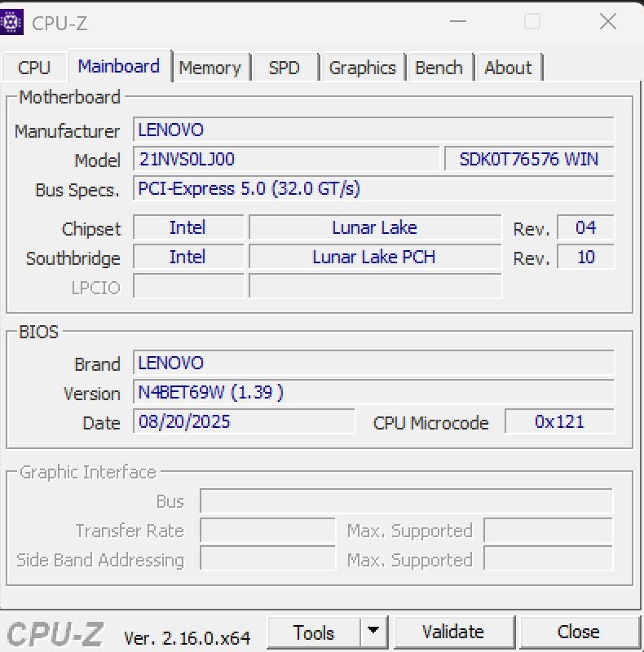Click the motherboard Manufacturer LENOVO field
The image size is (644, 652).
pos(373,130)
